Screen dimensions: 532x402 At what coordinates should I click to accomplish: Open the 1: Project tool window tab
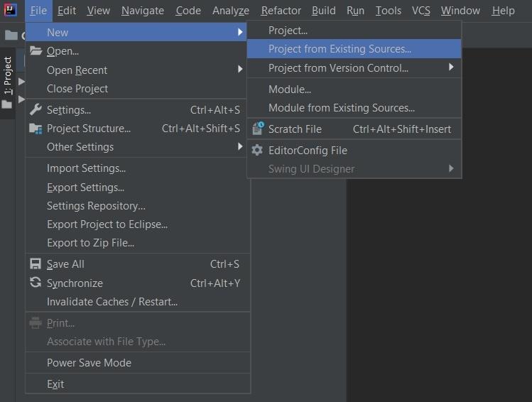click(8, 75)
